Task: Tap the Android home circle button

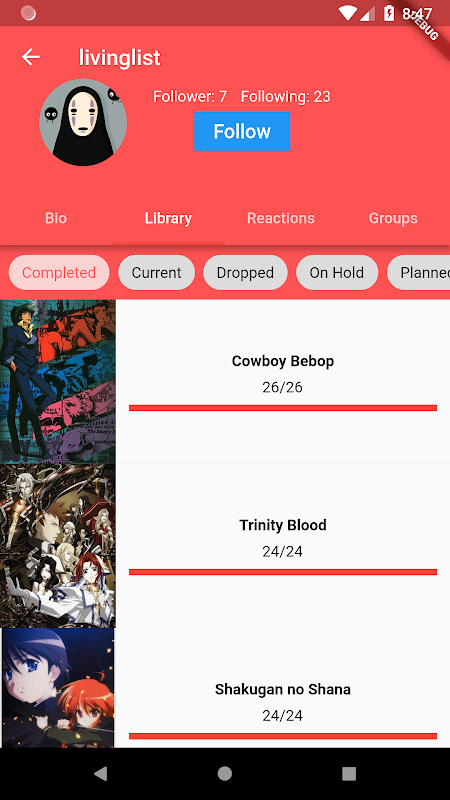Action: point(224,773)
